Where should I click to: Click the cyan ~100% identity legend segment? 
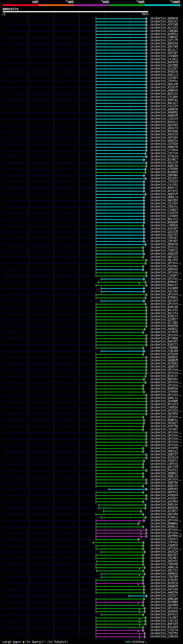tap(162, 5)
